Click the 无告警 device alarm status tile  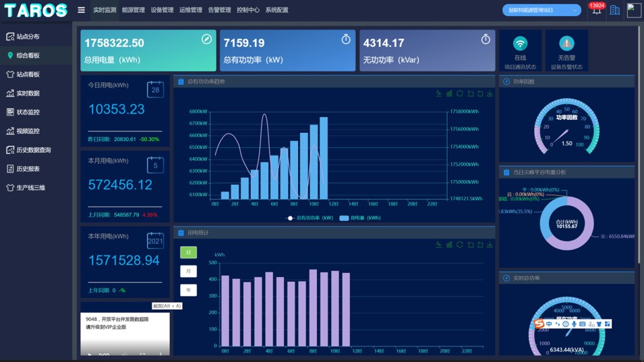click(566, 51)
